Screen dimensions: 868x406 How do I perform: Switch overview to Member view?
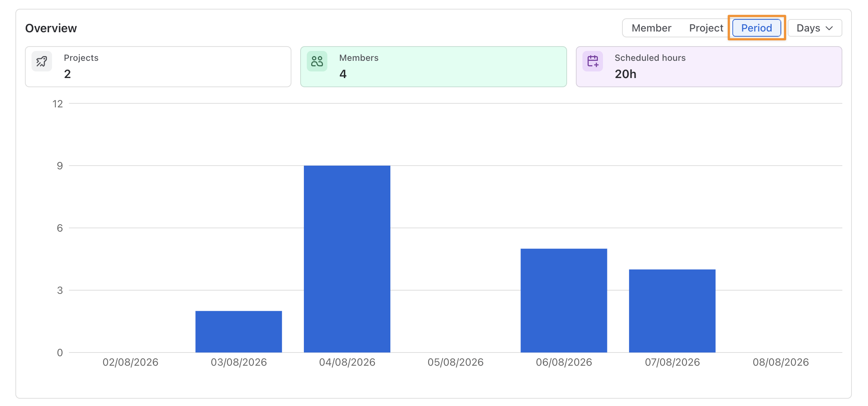click(x=651, y=28)
